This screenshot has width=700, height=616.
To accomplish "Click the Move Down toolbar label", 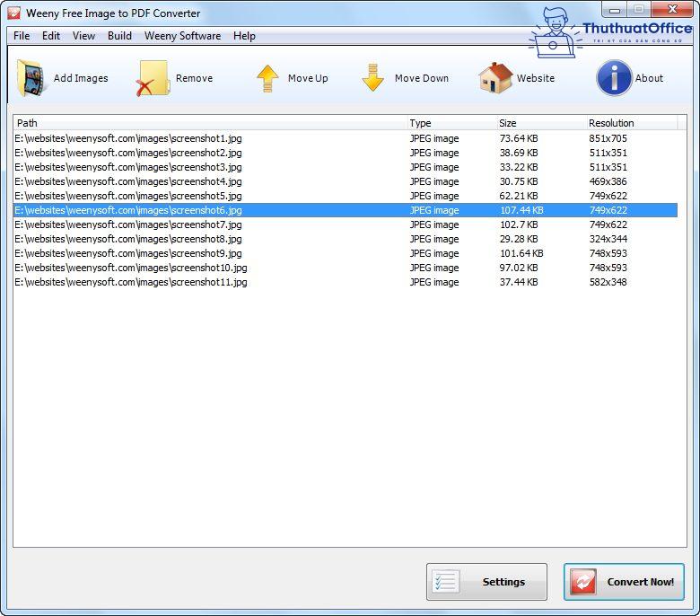I will point(422,78).
